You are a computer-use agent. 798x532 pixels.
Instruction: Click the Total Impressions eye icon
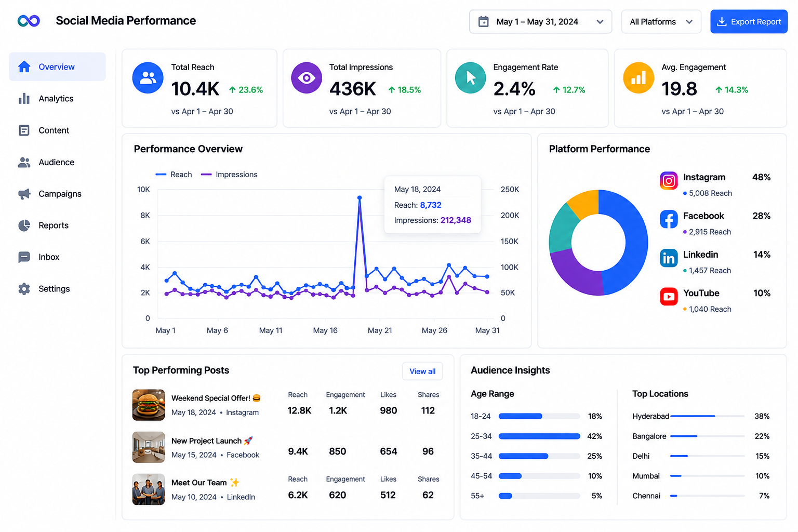point(307,78)
